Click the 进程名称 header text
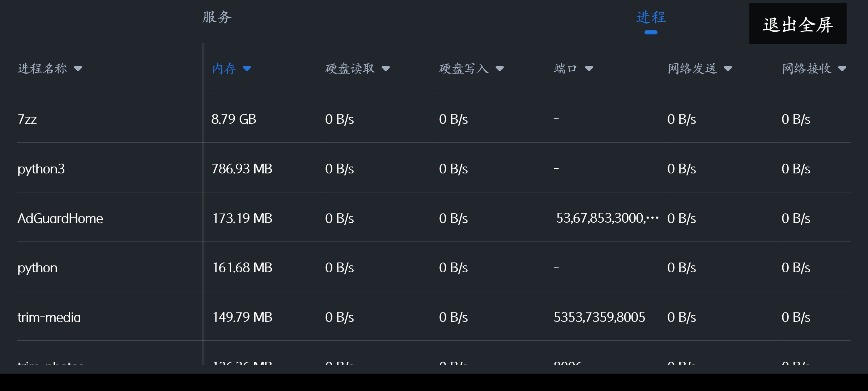The height and width of the screenshot is (391, 868). (x=42, y=68)
